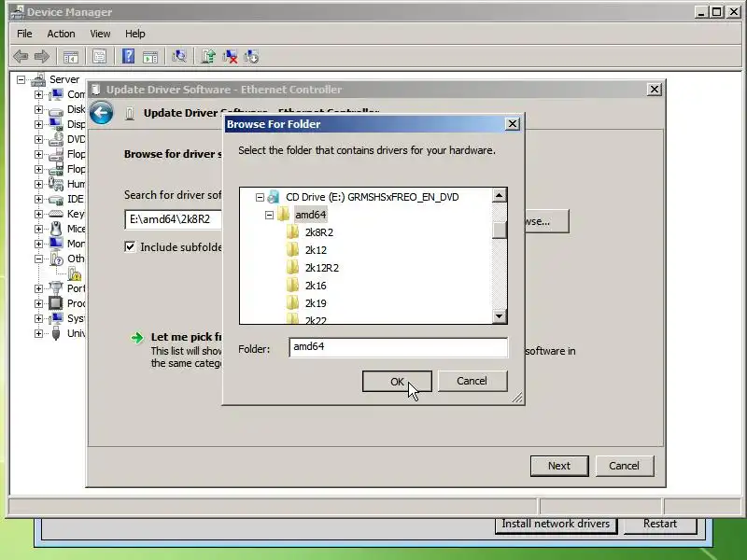Click the Back arrow in Device Manager toolbar
The image size is (747, 560).
click(x=21, y=57)
